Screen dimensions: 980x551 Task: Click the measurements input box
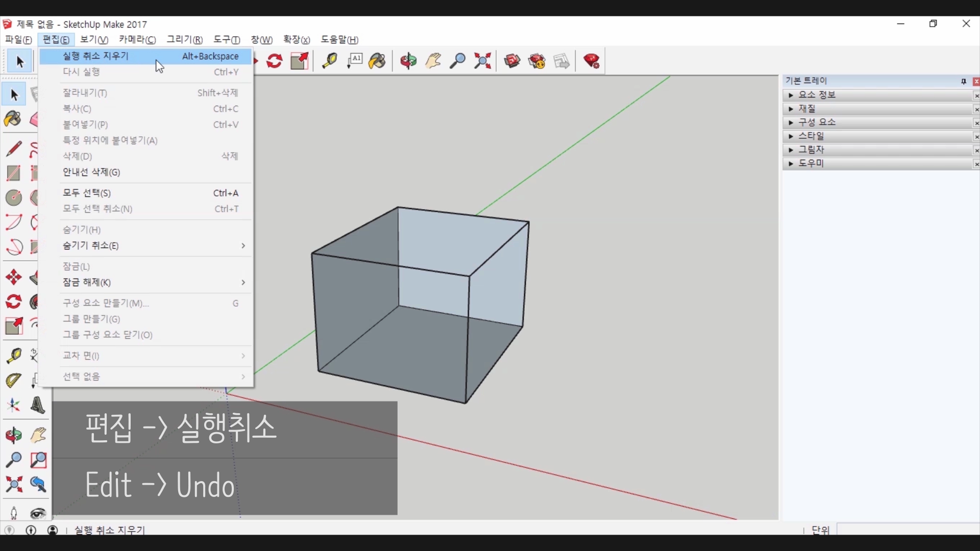[x=908, y=530]
